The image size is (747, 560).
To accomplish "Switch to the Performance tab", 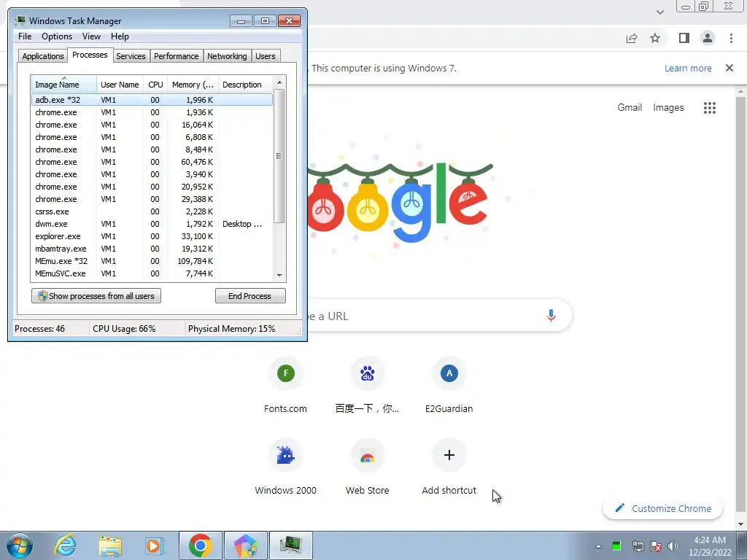I will click(x=176, y=56).
